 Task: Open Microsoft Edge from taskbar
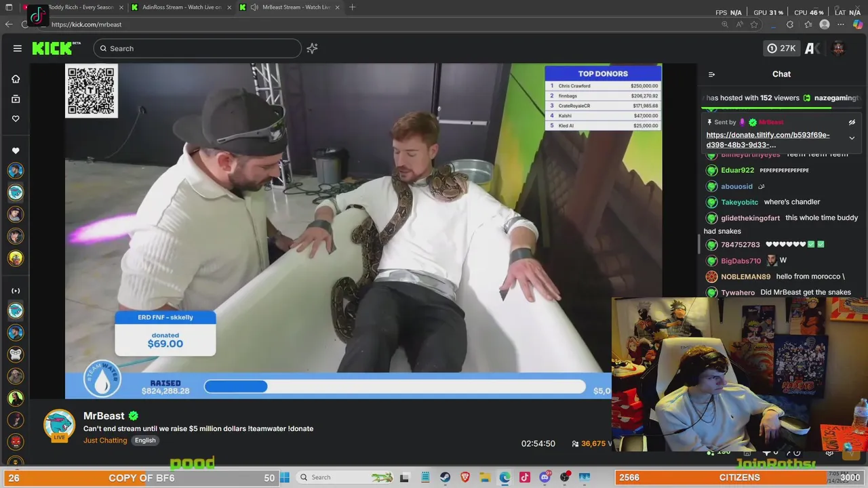tap(505, 477)
